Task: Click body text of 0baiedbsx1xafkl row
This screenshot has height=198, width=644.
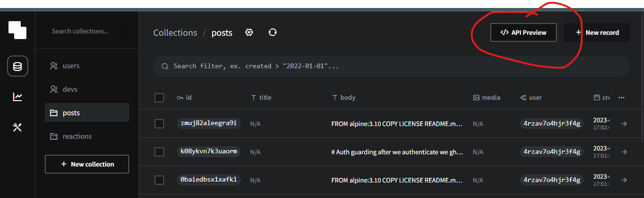Action: point(397,181)
